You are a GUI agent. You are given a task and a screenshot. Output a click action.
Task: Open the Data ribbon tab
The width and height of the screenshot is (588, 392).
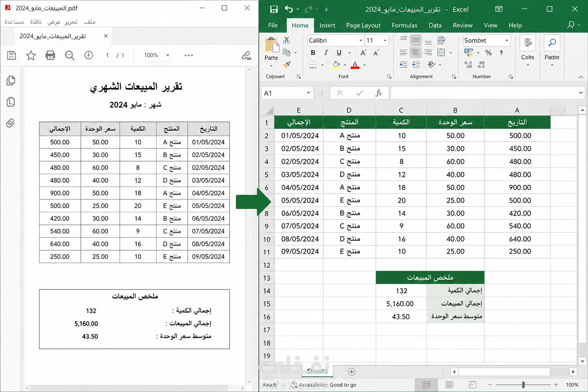point(435,25)
